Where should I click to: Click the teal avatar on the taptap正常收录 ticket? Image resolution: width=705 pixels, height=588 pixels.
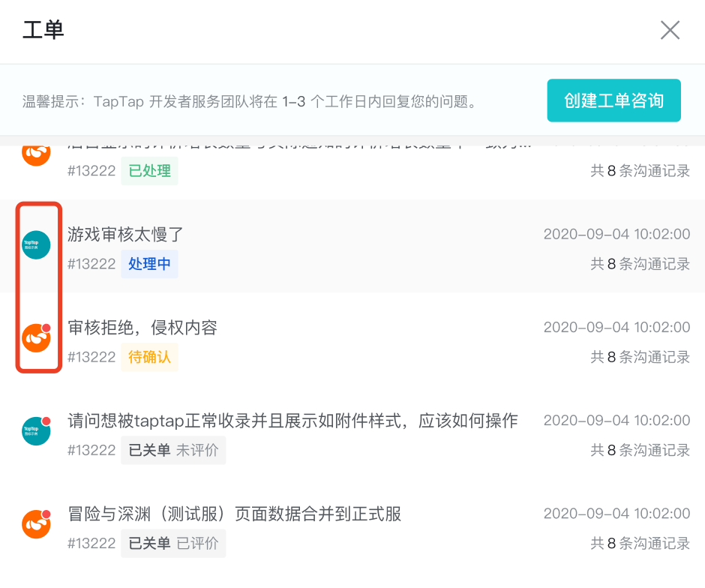click(x=37, y=431)
